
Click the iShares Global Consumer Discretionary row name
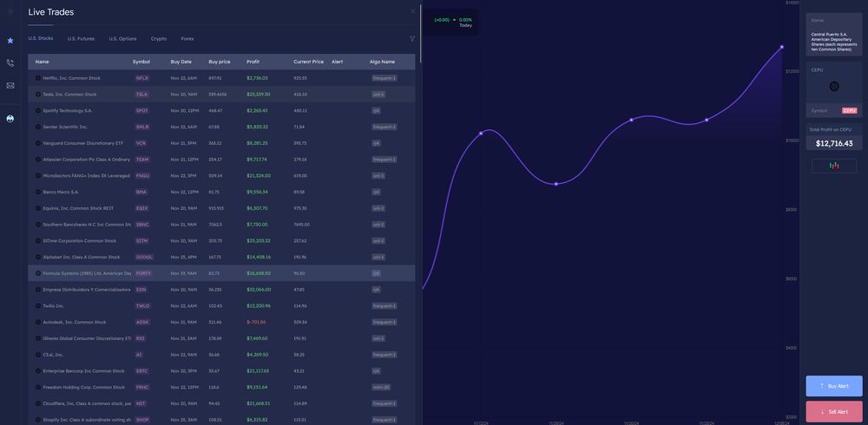pyautogui.click(x=87, y=338)
